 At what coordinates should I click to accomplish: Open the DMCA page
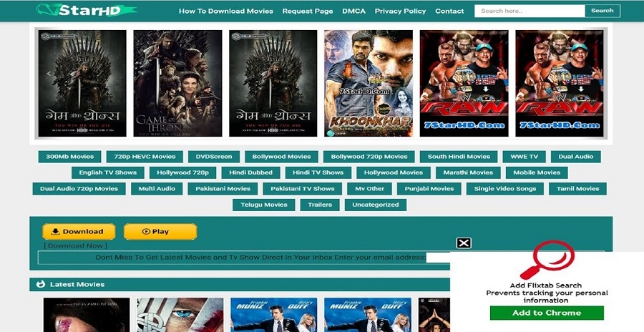coord(353,11)
